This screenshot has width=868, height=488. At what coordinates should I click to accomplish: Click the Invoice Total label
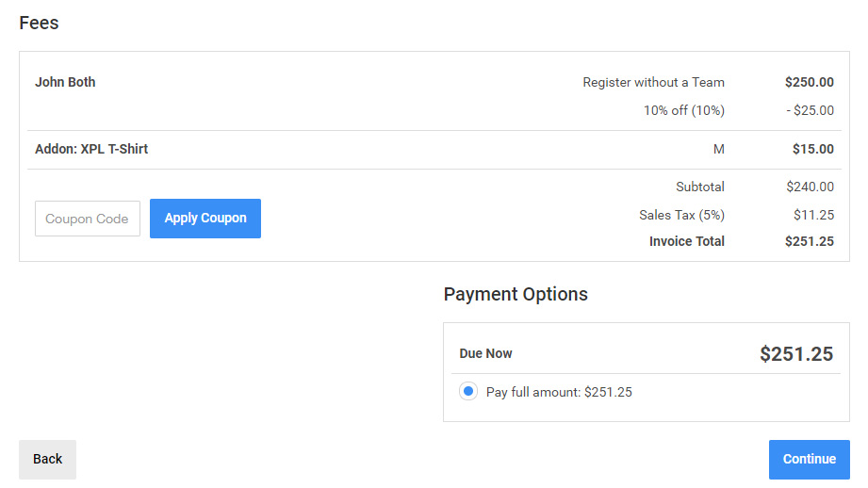(x=686, y=241)
